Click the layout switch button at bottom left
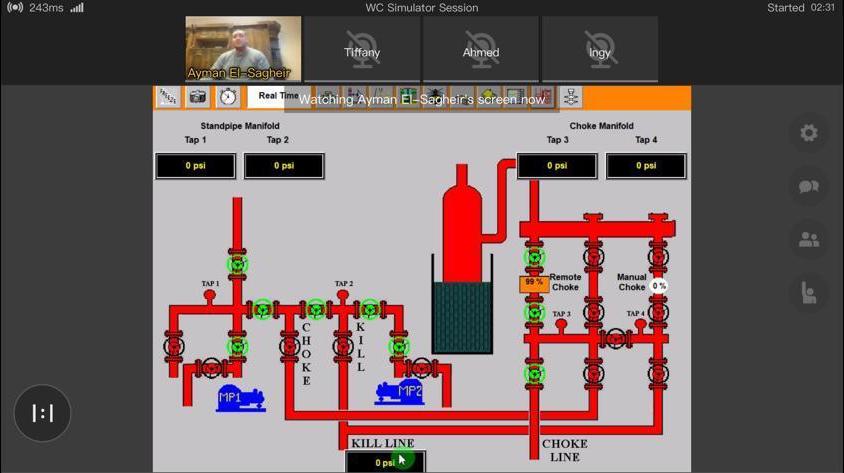844x473 pixels. point(42,413)
